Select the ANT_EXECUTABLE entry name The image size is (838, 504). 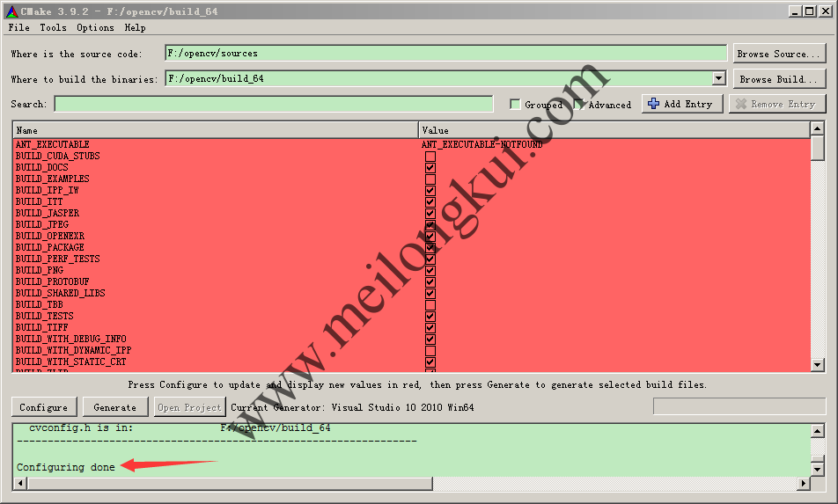(53, 144)
